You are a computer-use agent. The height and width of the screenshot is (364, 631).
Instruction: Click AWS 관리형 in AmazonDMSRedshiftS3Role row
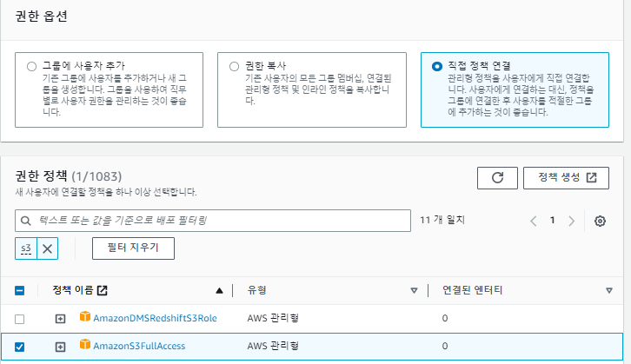coord(273,318)
